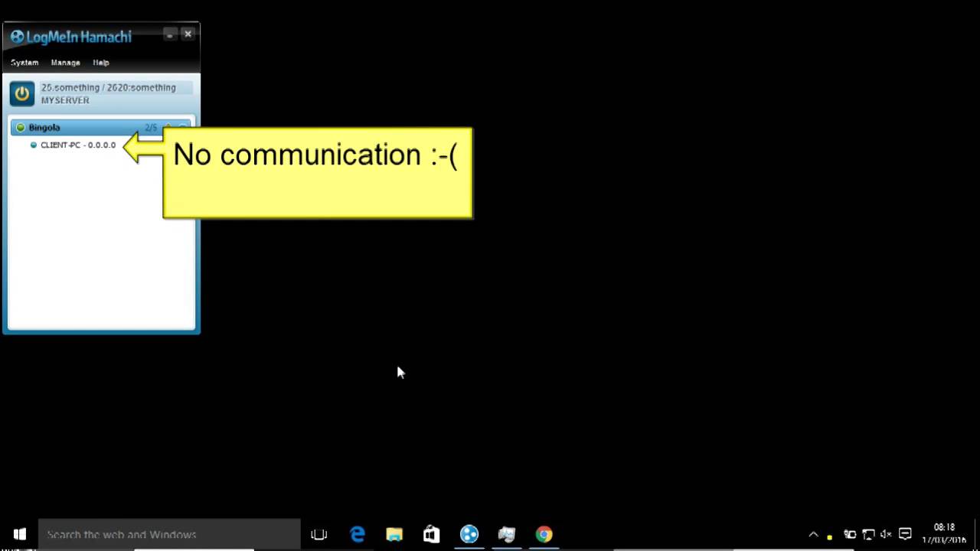The image size is (980, 551).
Task: Open the network tray icon
Action: (x=868, y=534)
